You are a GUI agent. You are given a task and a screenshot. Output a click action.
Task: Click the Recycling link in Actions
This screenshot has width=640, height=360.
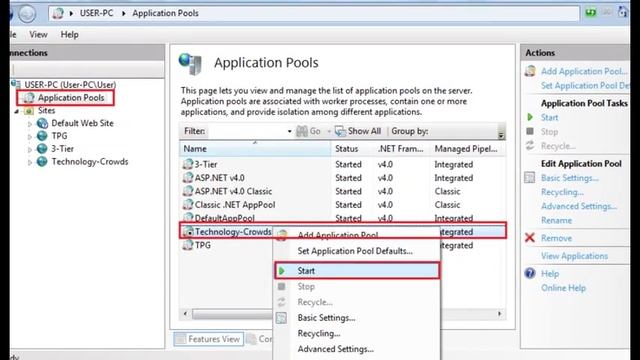coord(562,192)
